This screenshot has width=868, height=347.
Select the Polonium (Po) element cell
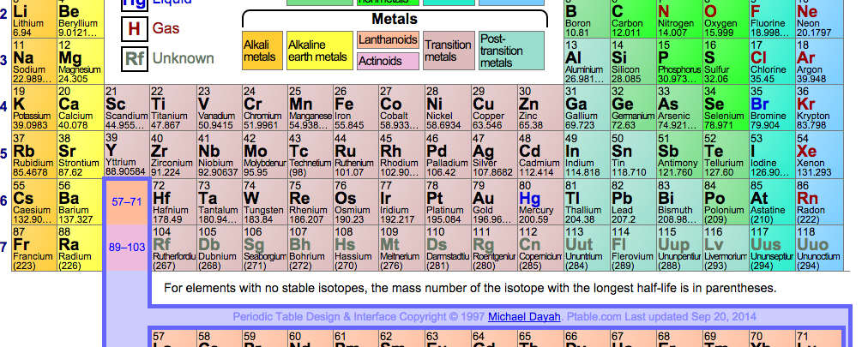[726, 201]
